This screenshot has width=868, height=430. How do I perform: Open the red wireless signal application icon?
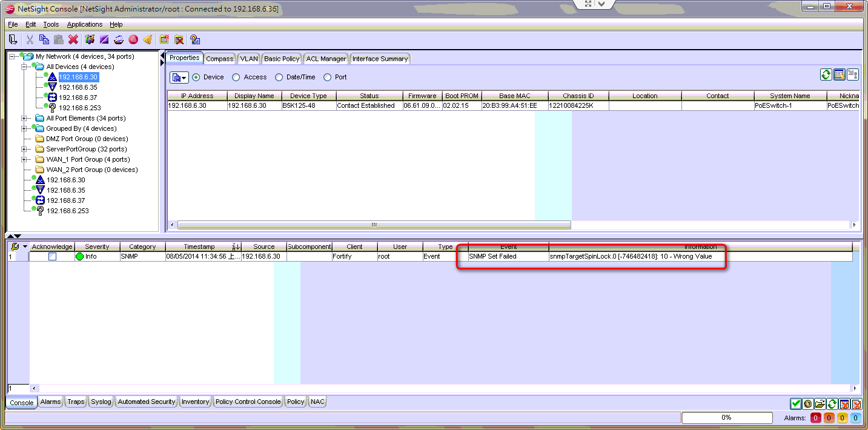(133, 39)
